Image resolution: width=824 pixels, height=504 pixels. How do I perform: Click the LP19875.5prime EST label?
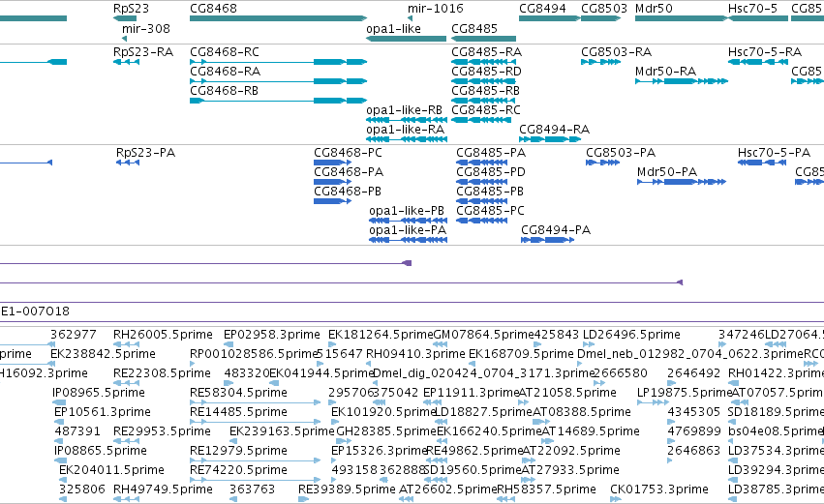(x=685, y=393)
